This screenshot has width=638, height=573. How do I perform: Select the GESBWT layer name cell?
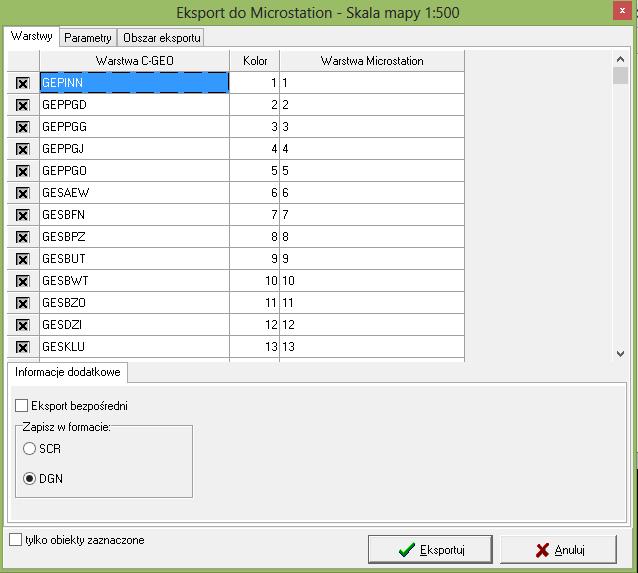tap(135, 280)
